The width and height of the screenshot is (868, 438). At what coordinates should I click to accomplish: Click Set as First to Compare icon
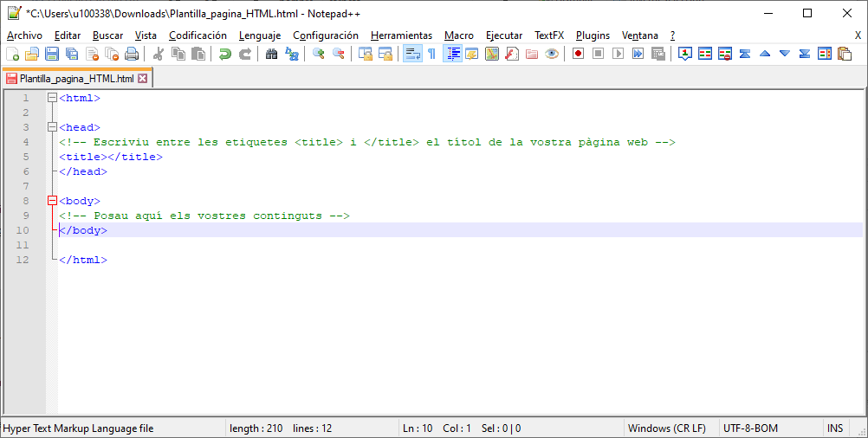click(x=685, y=54)
